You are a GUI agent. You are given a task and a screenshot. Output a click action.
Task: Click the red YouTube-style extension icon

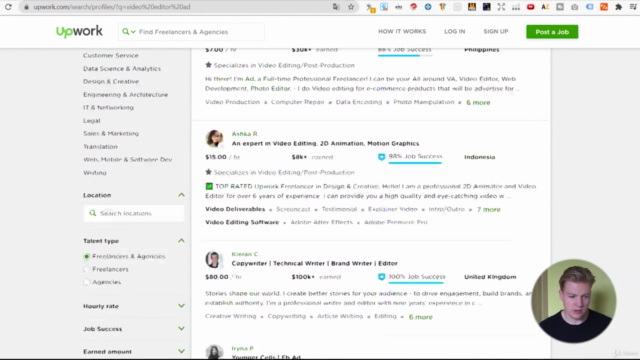click(530, 7)
